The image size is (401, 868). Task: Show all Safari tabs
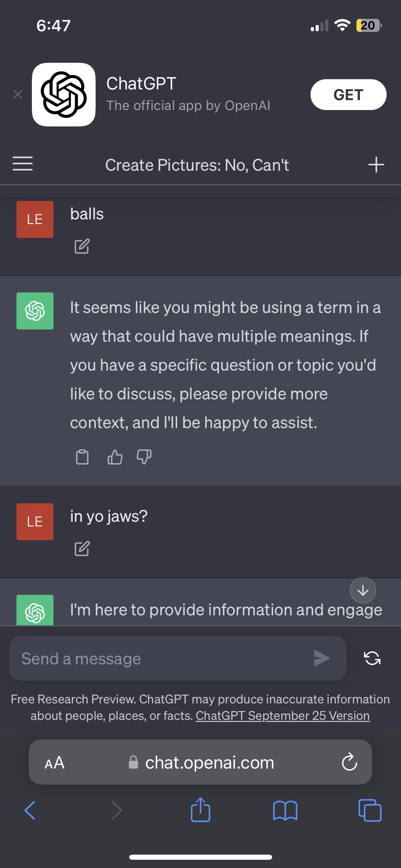click(369, 810)
